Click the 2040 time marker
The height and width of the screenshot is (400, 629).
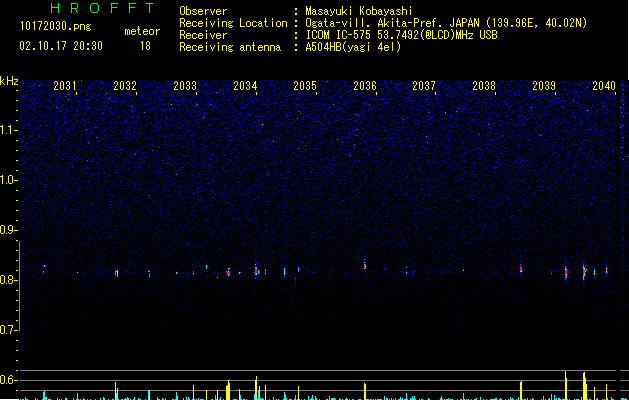click(604, 86)
